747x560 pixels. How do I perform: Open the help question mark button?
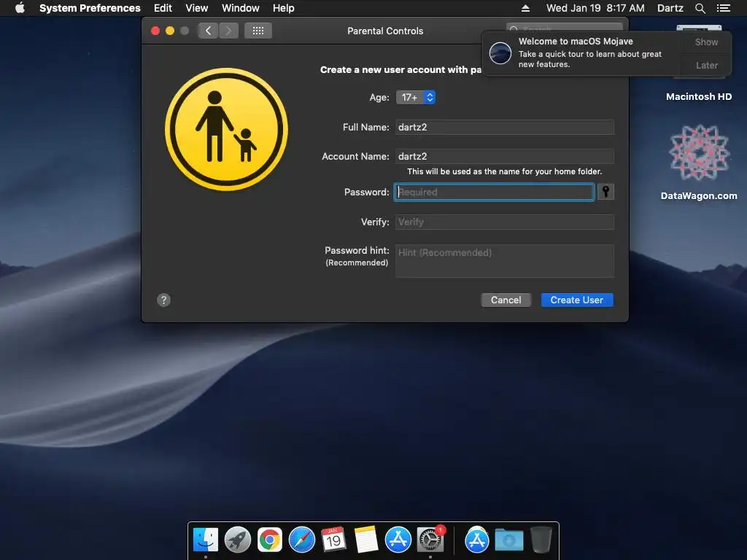point(163,300)
